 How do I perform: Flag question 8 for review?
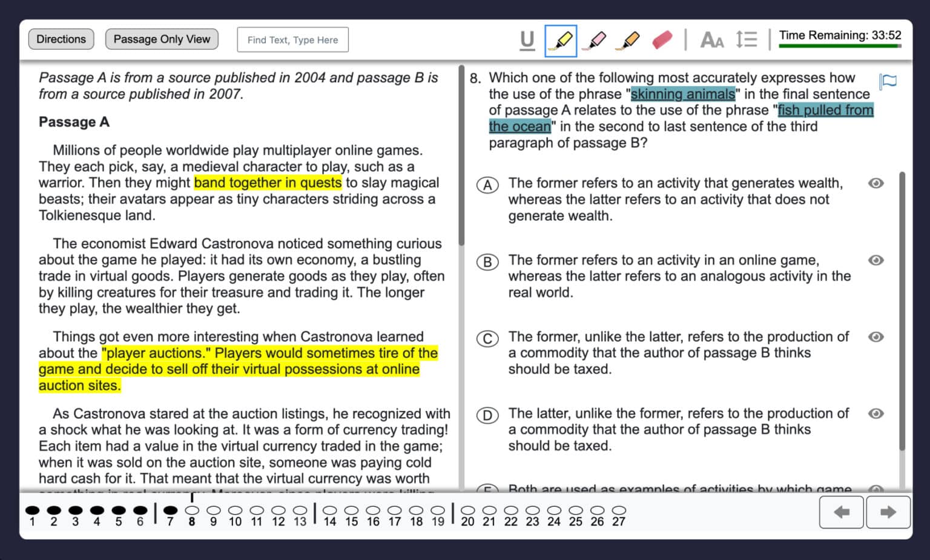pos(888,81)
